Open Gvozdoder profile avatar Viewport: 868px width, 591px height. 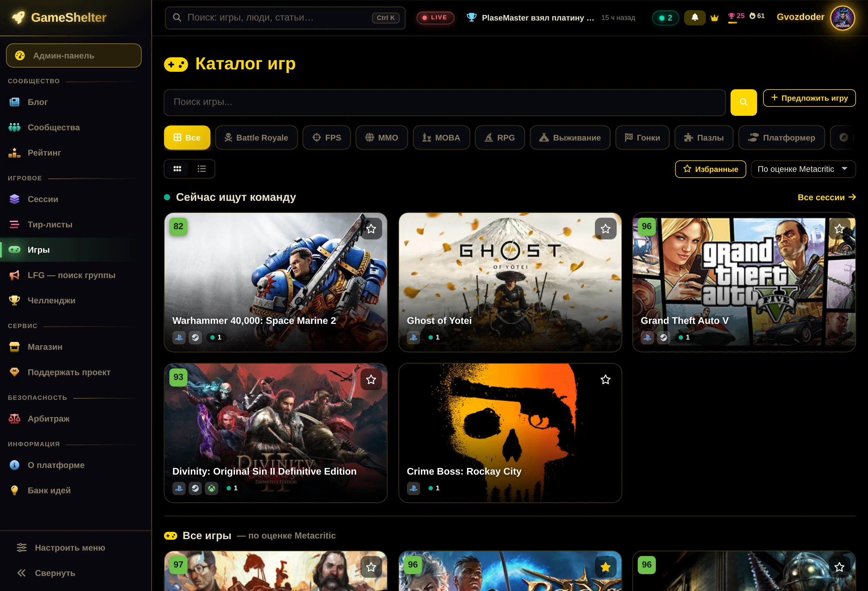tap(842, 17)
